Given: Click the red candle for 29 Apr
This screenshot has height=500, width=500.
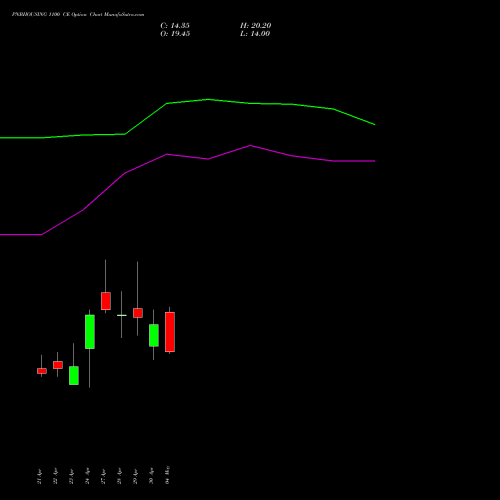Looking at the screenshot, I should coord(138,313).
